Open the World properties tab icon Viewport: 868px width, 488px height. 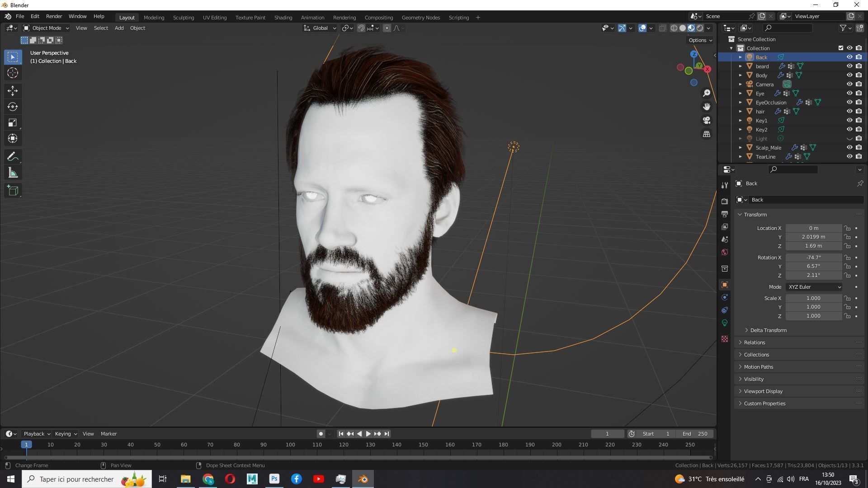pyautogui.click(x=725, y=252)
